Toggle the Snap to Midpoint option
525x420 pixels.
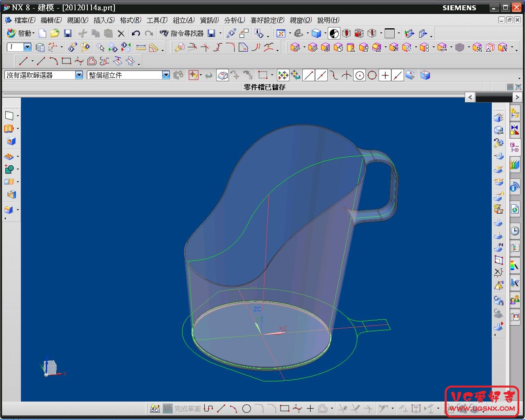[322, 75]
